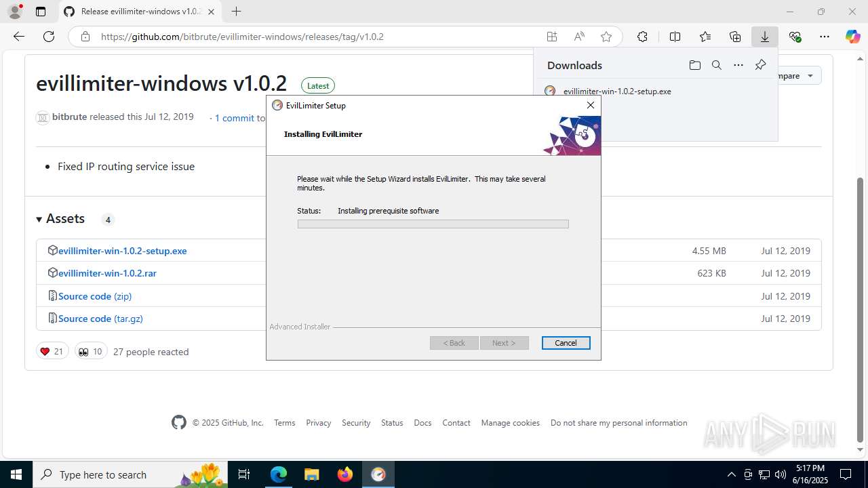Open Windows Start menu

pos(16,474)
